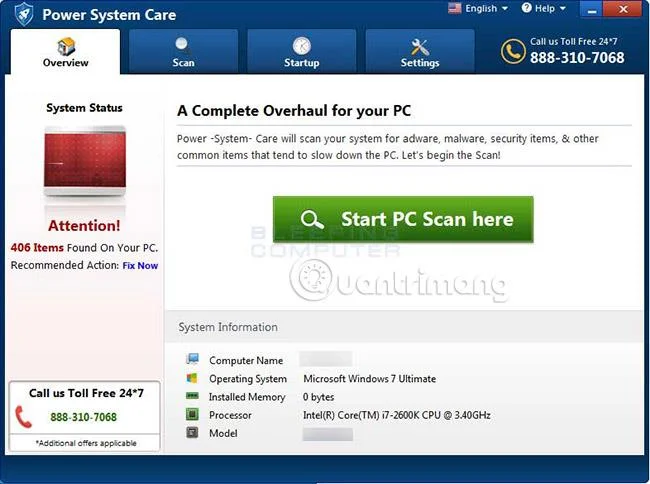Click the Overview house icon
Screen dimensions: 650x484
[66, 46]
